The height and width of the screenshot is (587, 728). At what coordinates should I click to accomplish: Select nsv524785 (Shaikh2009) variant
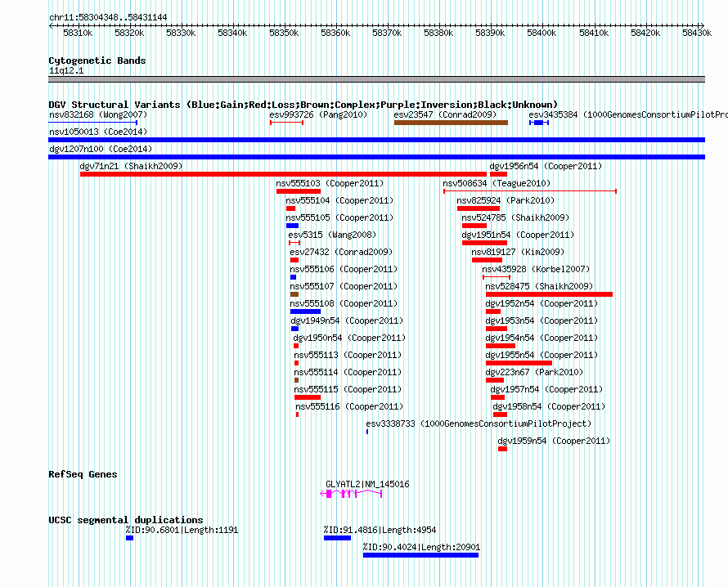point(474,226)
